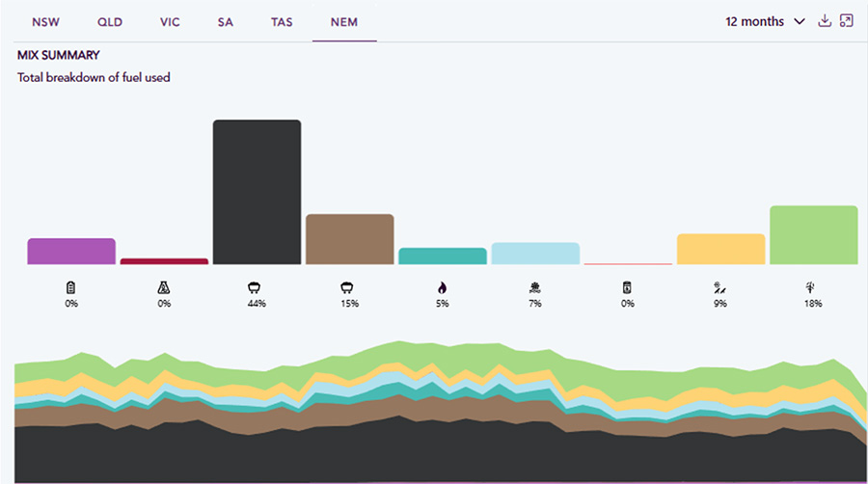The height and width of the screenshot is (484, 868).
Task: Switch to the QLD tab
Action: 110,22
